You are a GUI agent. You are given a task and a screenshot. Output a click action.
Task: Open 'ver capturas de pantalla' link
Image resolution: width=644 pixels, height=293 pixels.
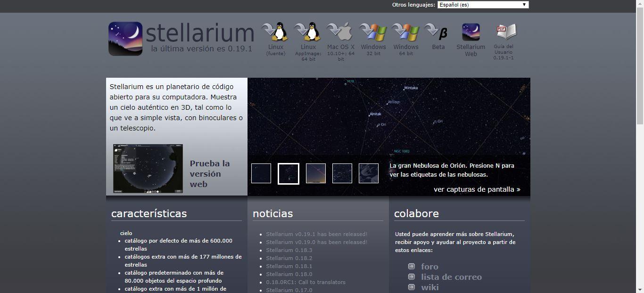click(477, 189)
